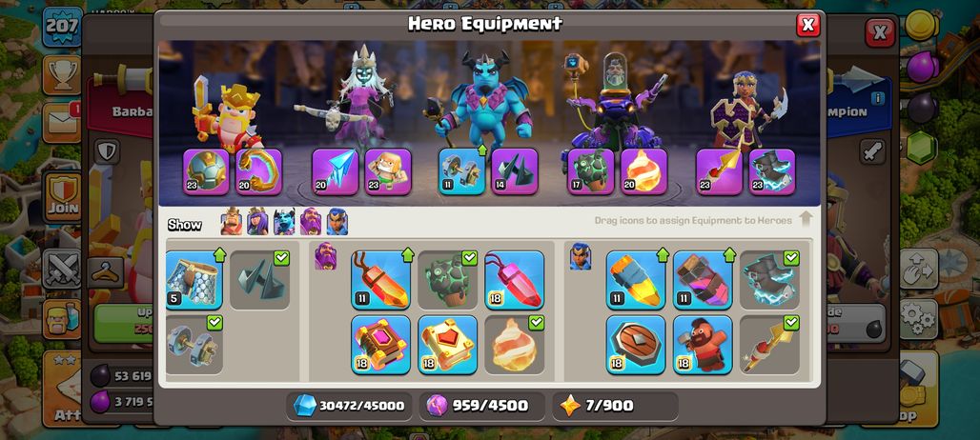Close the Hero Equipment window

(807, 25)
